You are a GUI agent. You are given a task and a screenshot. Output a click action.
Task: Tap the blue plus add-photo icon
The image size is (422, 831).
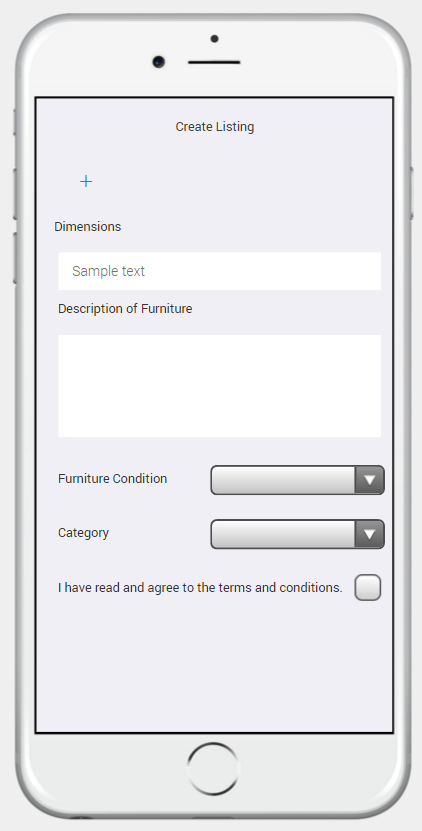(86, 181)
